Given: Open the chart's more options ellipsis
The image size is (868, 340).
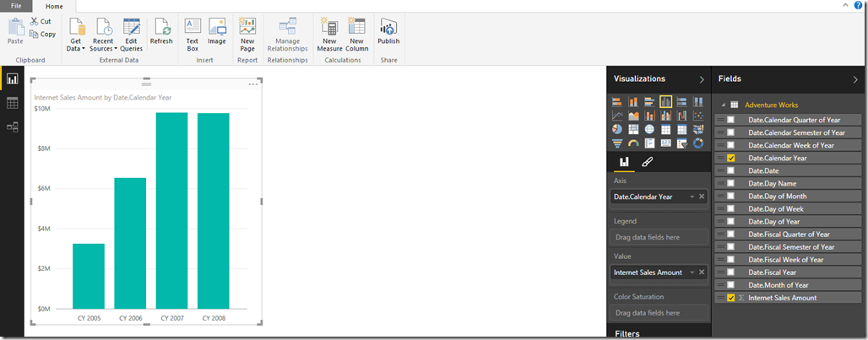Looking at the screenshot, I should coord(253,84).
